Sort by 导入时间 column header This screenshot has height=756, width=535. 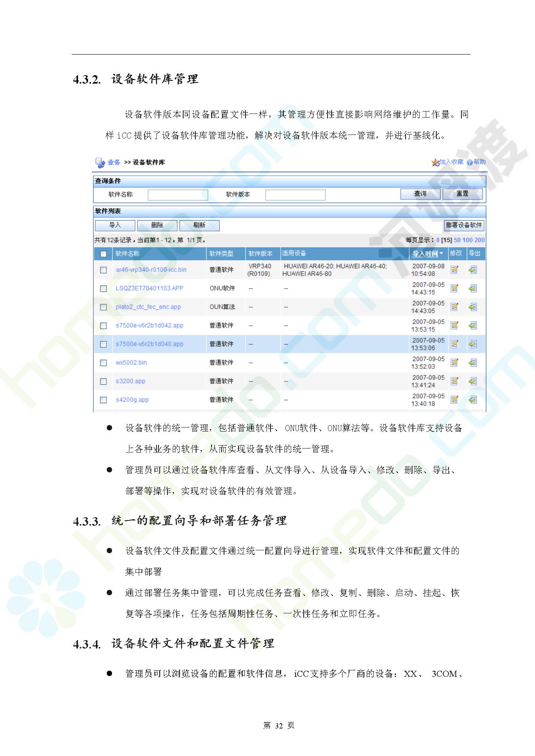428,254
